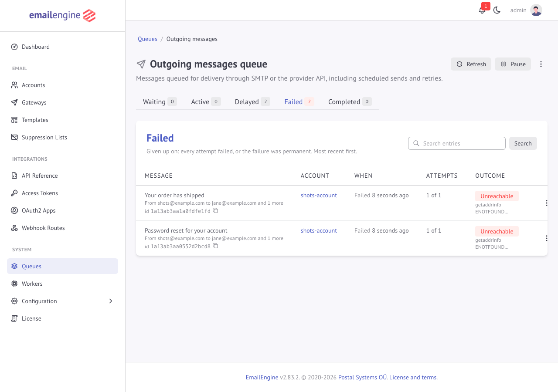The width and height of the screenshot is (558, 392).
Task: Open License and terms footer link
Action: click(x=413, y=377)
